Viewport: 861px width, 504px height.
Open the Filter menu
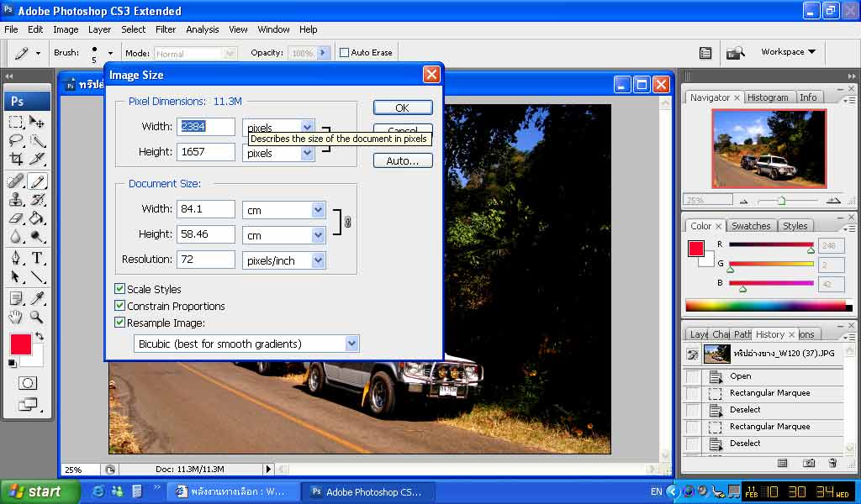tap(166, 29)
